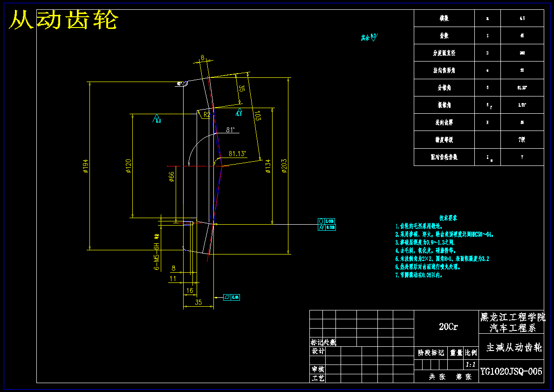The width and height of the screenshot is (554, 392).
Task: Select the 11 width dimension
Action: click(x=173, y=279)
